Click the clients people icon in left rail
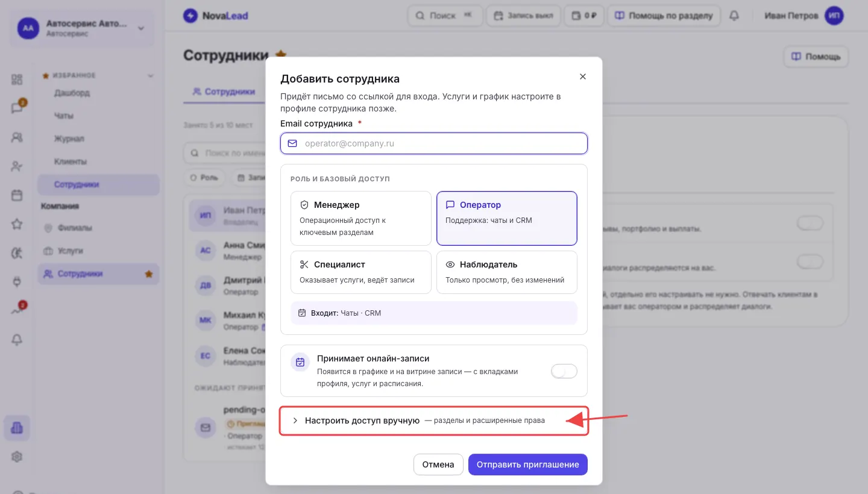This screenshot has height=494, width=868. (x=17, y=137)
